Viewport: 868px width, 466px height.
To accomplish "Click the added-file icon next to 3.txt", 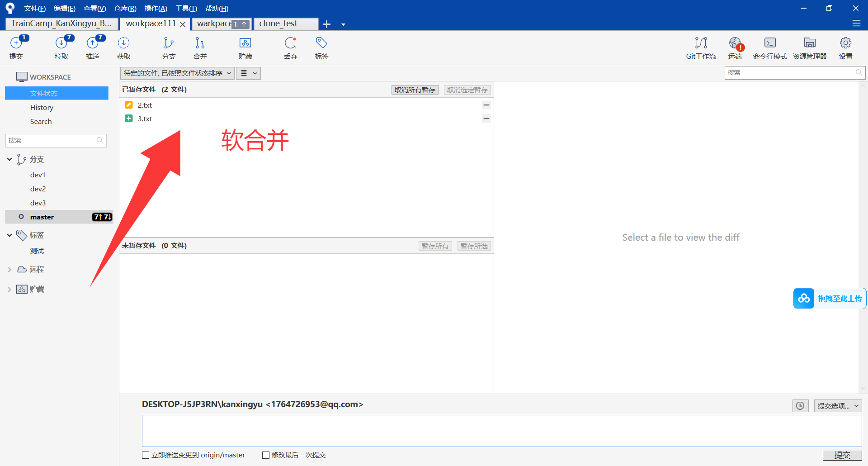I will (x=129, y=119).
